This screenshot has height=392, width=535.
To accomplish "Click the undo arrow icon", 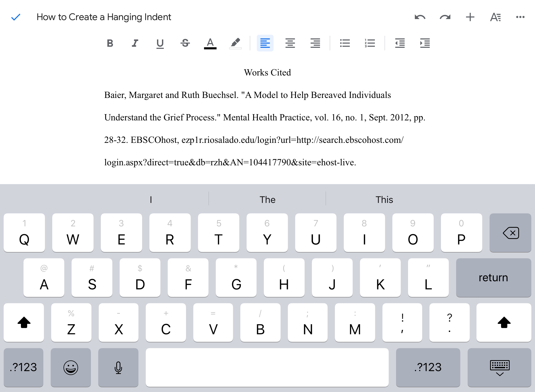I will 420,17.
